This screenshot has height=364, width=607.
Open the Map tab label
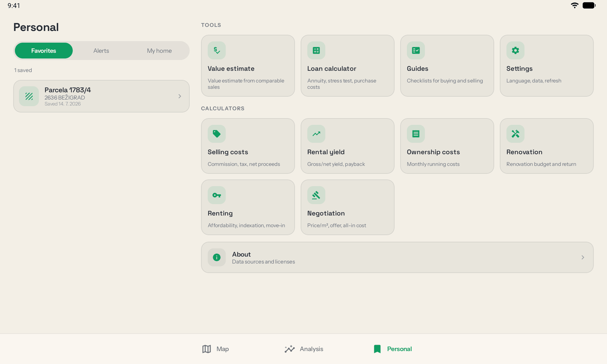[x=222, y=349]
